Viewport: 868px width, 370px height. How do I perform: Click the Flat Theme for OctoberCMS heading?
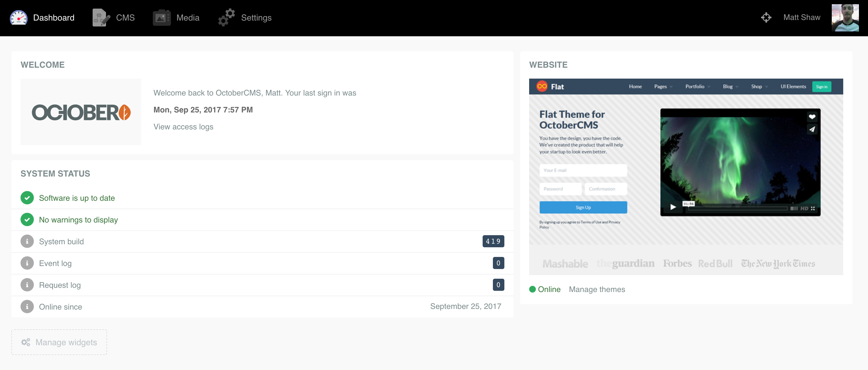coord(572,120)
